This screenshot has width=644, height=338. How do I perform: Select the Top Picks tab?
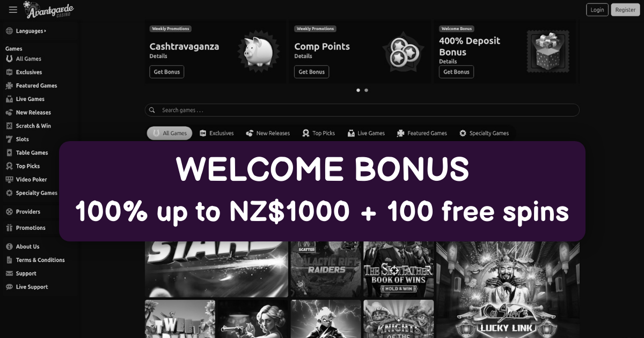coord(318,133)
